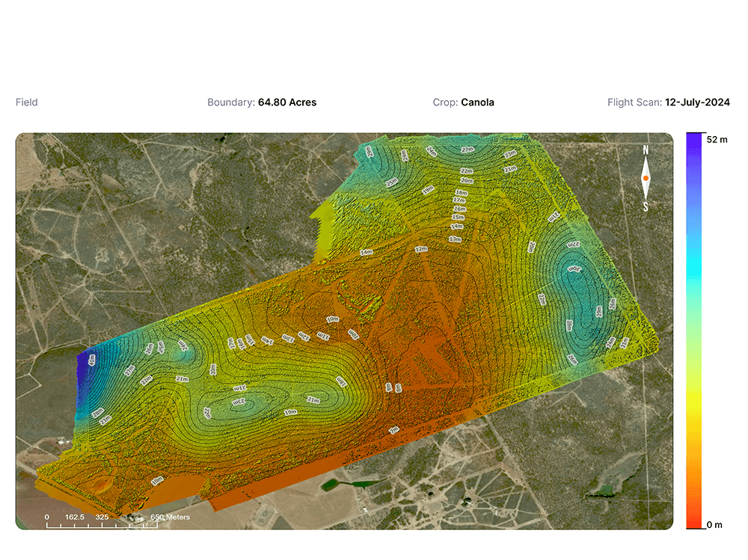Click the 7m contour label
748x560 pixels.
coord(393,430)
